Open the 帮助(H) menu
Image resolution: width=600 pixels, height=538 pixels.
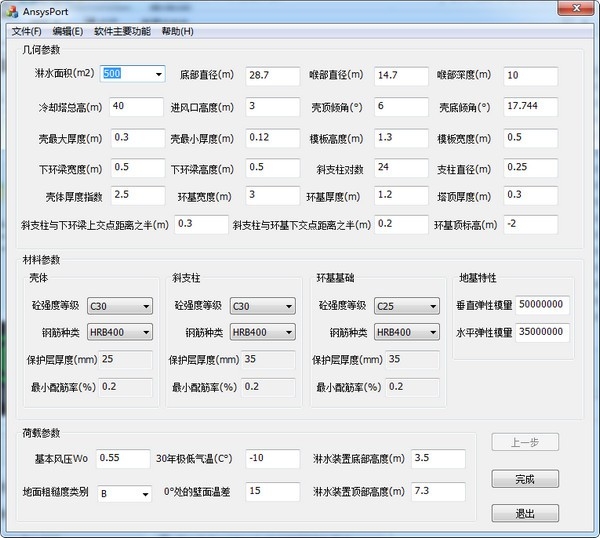coord(178,31)
